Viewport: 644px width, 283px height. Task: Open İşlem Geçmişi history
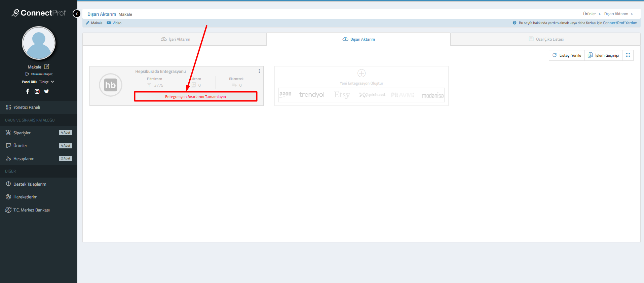[x=603, y=55]
